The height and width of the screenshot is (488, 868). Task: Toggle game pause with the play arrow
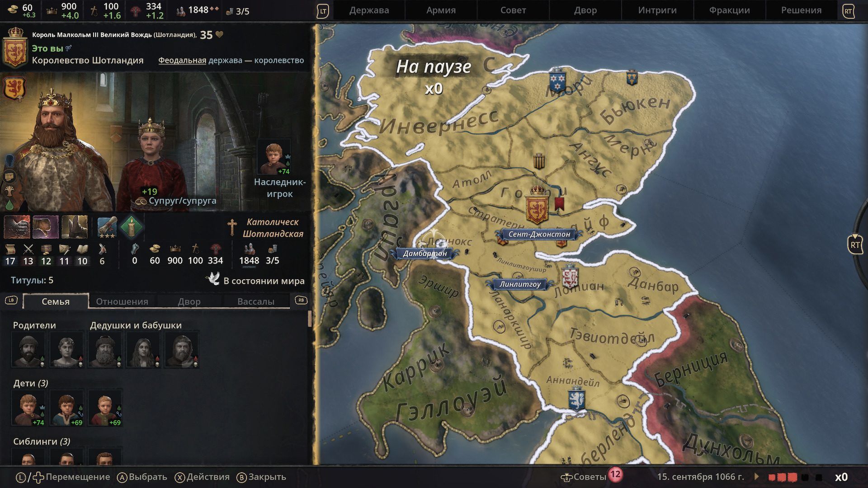click(757, 477)
